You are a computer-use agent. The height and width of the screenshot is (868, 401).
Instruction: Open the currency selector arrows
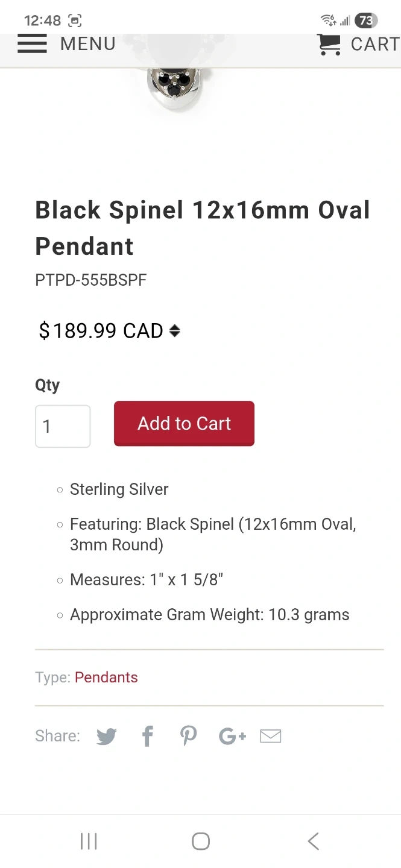(175, 331)
